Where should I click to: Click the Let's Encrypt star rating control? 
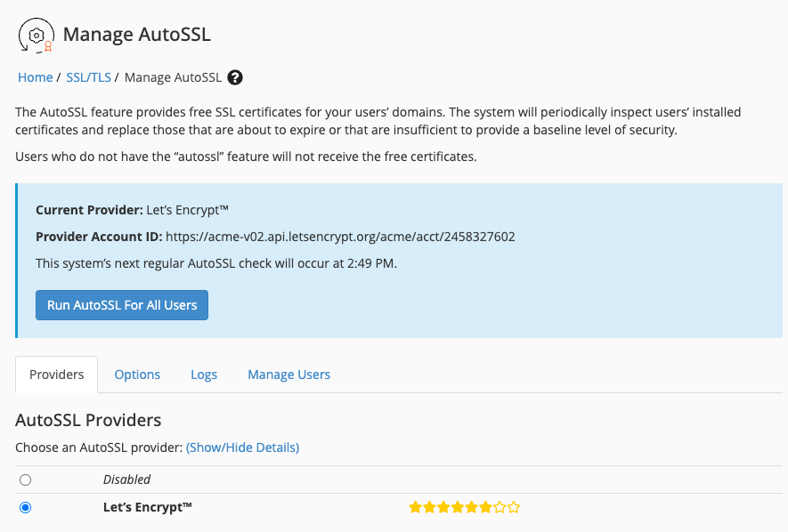click(464, 506)
